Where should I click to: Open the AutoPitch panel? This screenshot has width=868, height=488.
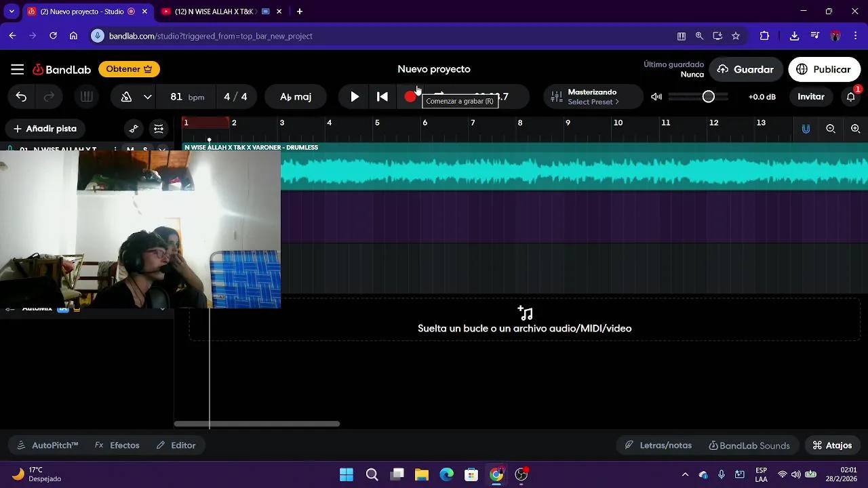coord(47,445)
